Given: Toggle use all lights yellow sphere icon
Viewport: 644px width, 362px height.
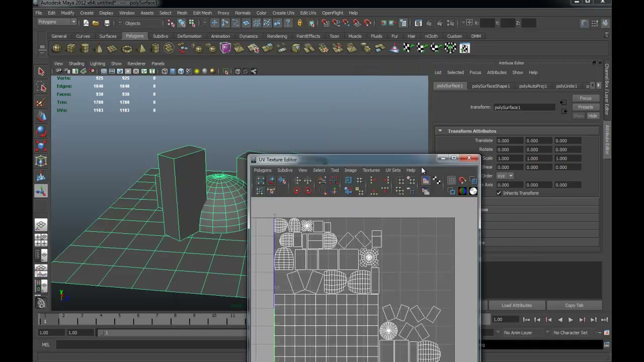Looking at the screenshot, I should click(197, 71).
